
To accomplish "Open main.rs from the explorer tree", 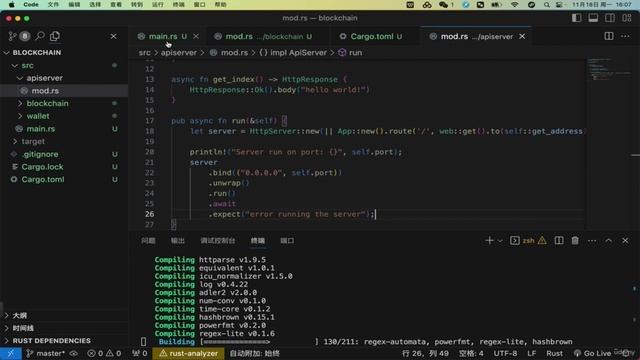I will pos(64,129).
